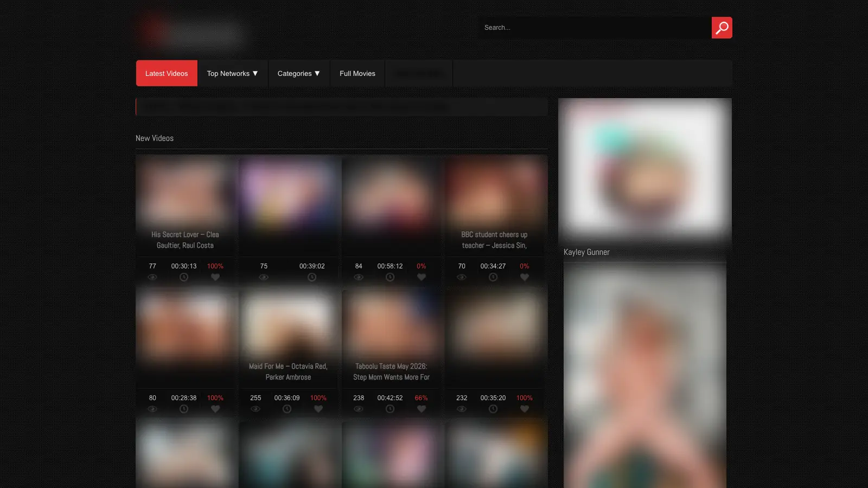Go to the Full Movies tab
868x488 pixels.
pyautogui.click(x=358, y=73)
